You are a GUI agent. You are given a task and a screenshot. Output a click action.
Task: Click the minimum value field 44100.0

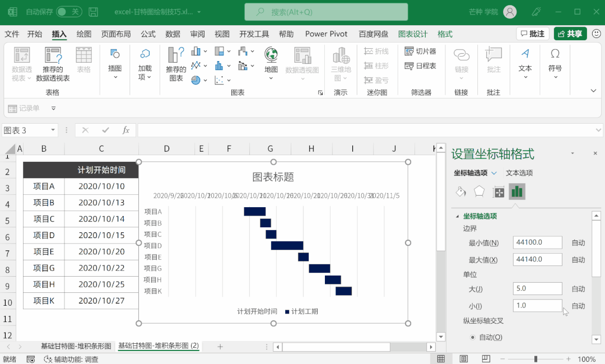coord(537,242)
